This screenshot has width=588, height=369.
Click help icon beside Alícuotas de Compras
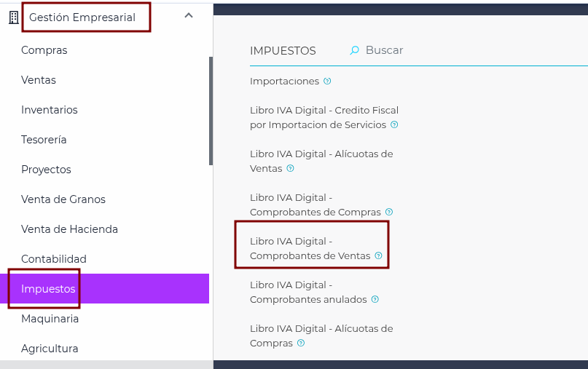point(301,343)
